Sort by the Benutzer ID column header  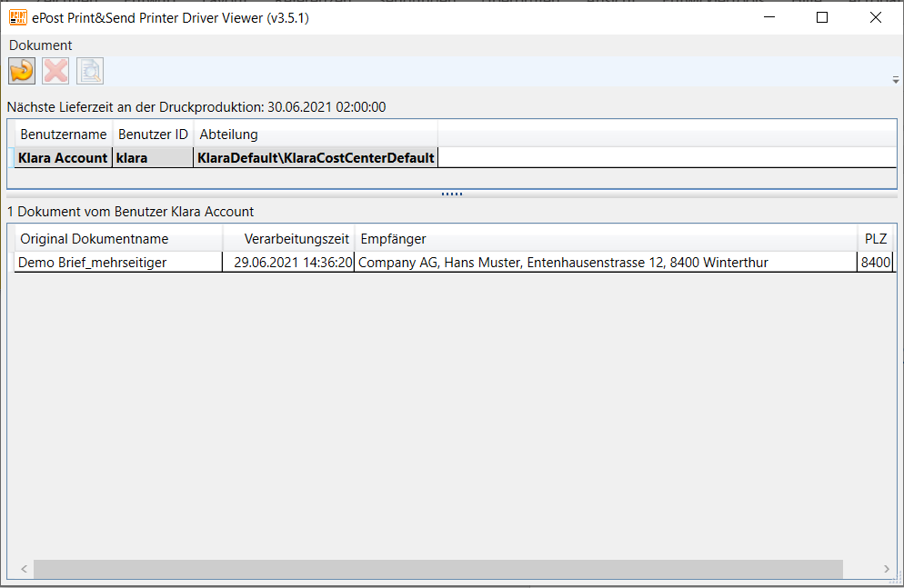point(154,135)
